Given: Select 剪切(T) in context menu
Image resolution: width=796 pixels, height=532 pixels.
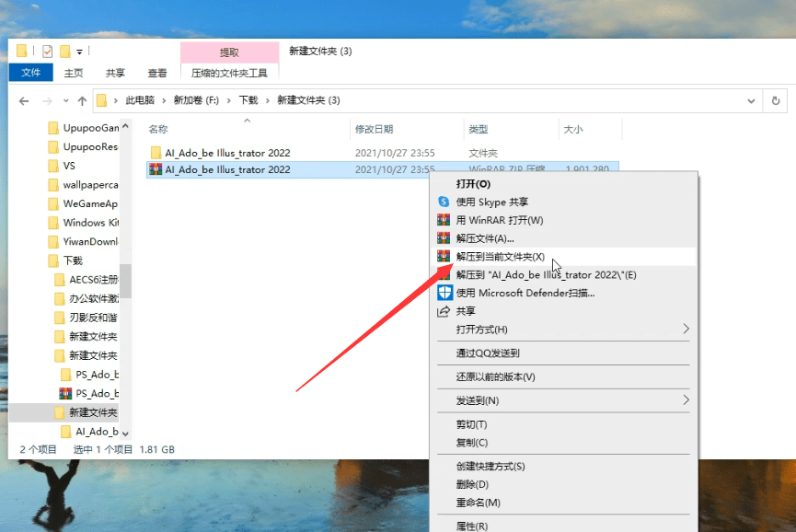Looking at the screenshot, I should tap(563, 424).
